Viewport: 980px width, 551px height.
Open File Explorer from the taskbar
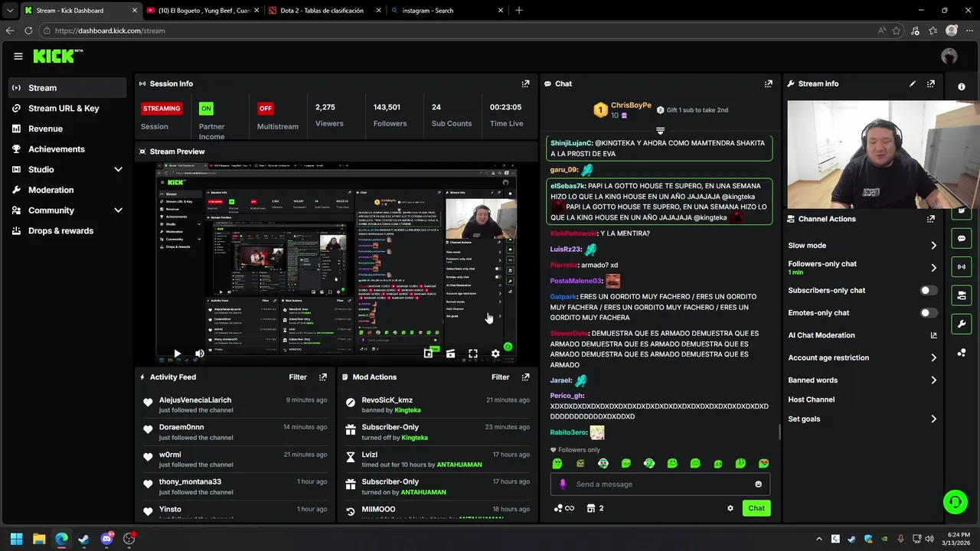point(39,539)
